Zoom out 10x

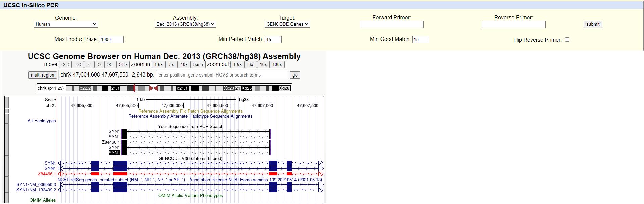tap(263, 65)
